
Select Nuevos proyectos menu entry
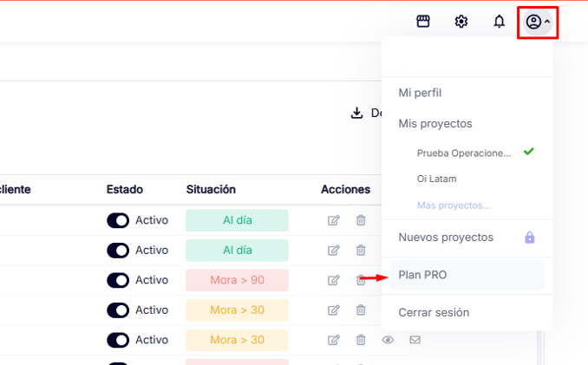pos(446,238)
